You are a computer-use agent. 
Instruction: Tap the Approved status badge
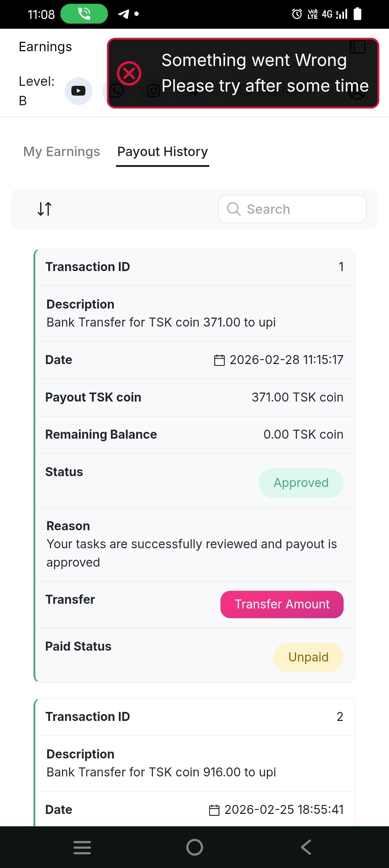coord(301,483)
